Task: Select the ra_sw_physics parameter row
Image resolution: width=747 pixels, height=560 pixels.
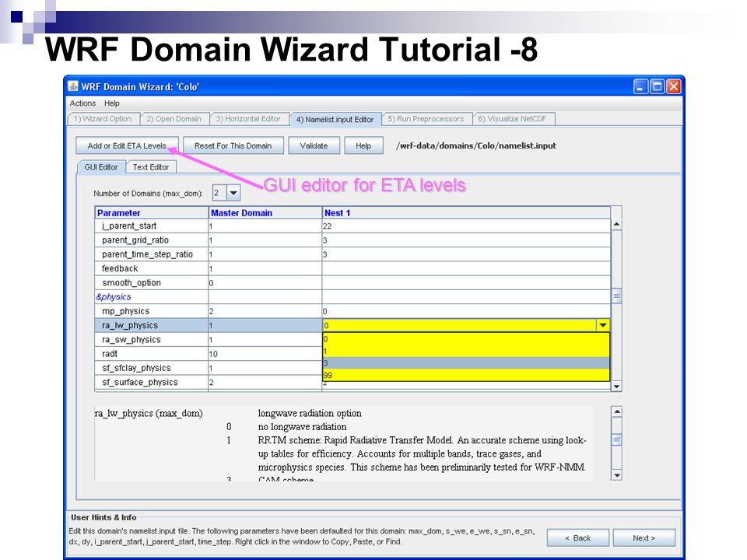Action: click(x=152, y=340)
